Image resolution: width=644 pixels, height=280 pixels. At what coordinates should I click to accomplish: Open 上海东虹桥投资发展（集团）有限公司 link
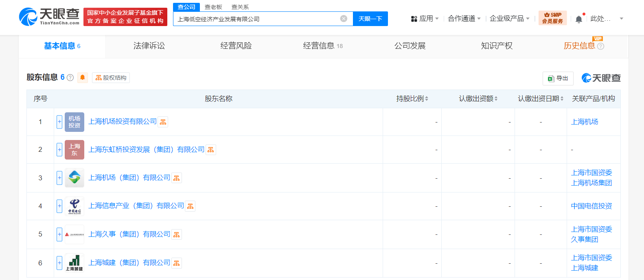coord(147,150)
